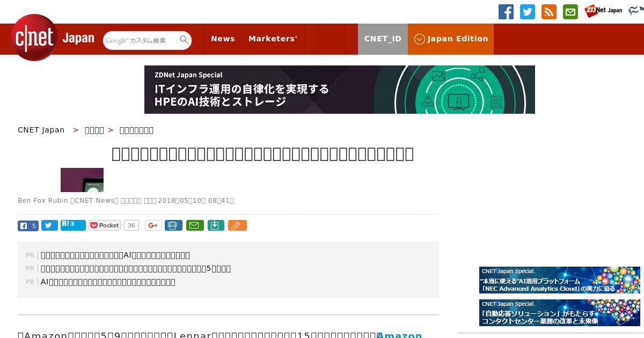The height and width of the screenshot is (338, 644).
Task: Share article on Facebook button
Action: click(28, 225)
